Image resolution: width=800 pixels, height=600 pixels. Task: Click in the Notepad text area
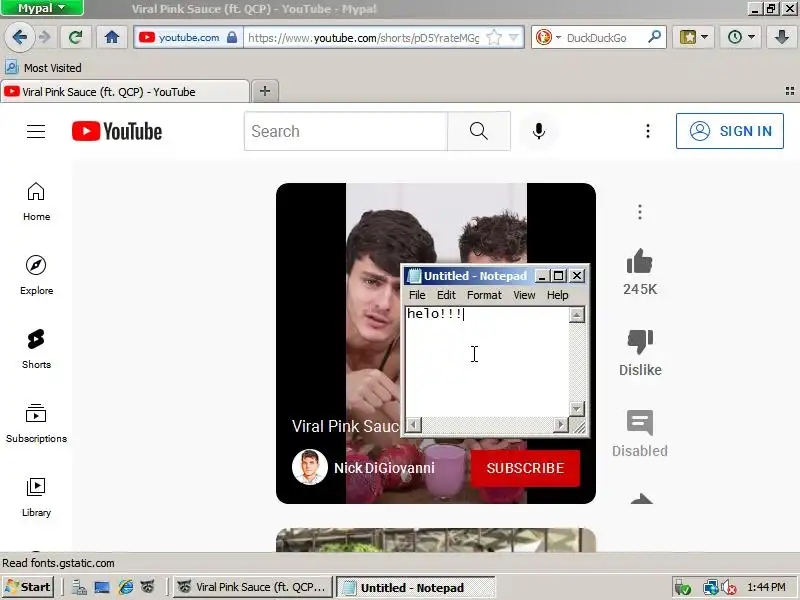[x=487, y=362]
